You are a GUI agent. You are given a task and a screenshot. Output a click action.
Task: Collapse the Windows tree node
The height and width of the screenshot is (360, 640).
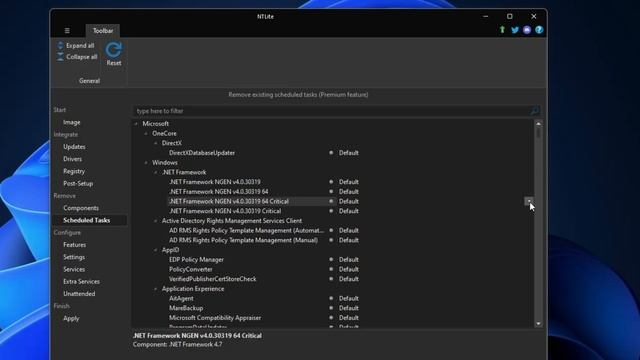[x=146, y=162]
